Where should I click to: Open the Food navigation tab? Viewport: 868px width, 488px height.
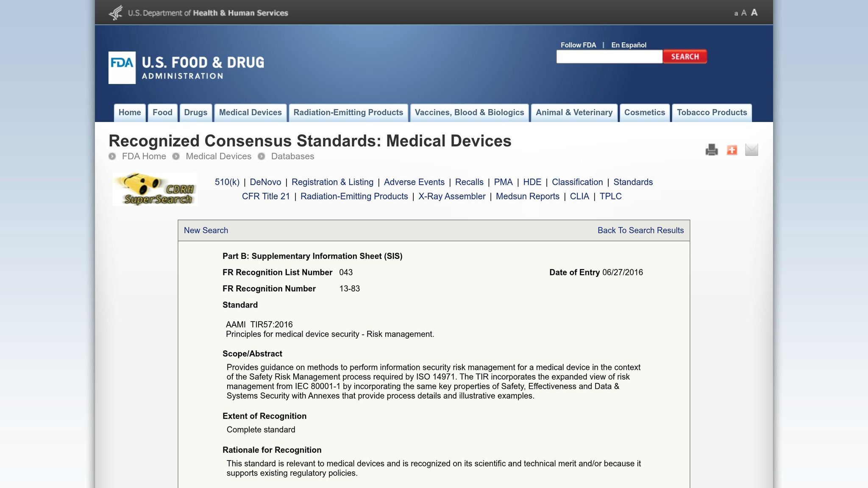click(x=162, y=113)
